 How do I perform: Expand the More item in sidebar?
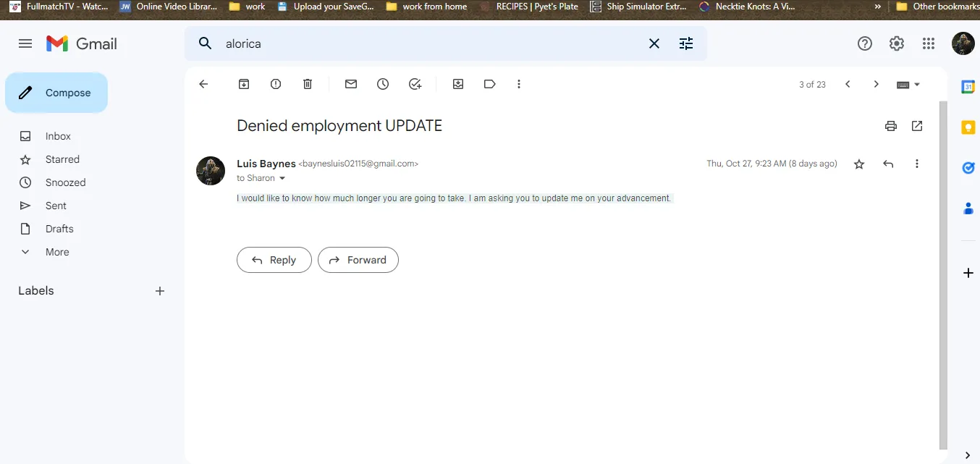tap(57, 252)
